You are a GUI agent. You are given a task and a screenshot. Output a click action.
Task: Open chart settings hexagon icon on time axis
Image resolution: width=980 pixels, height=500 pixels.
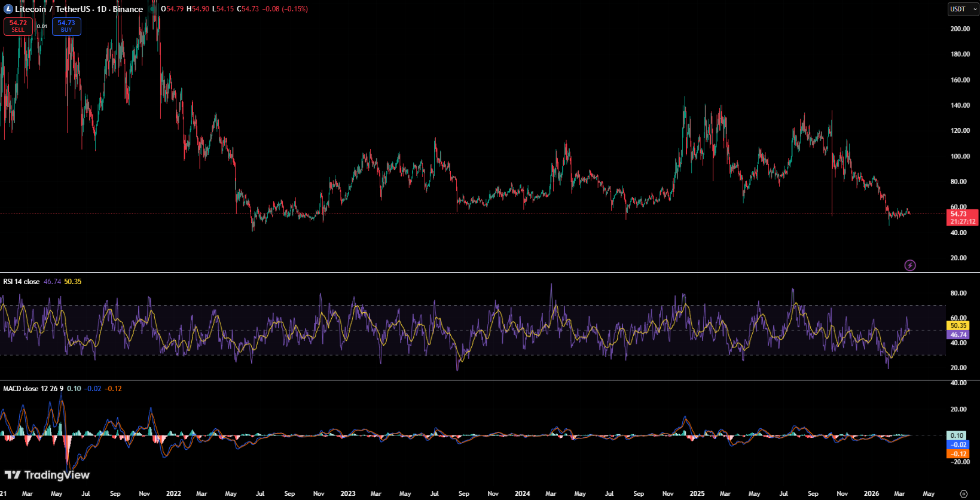tap(963, 493)
